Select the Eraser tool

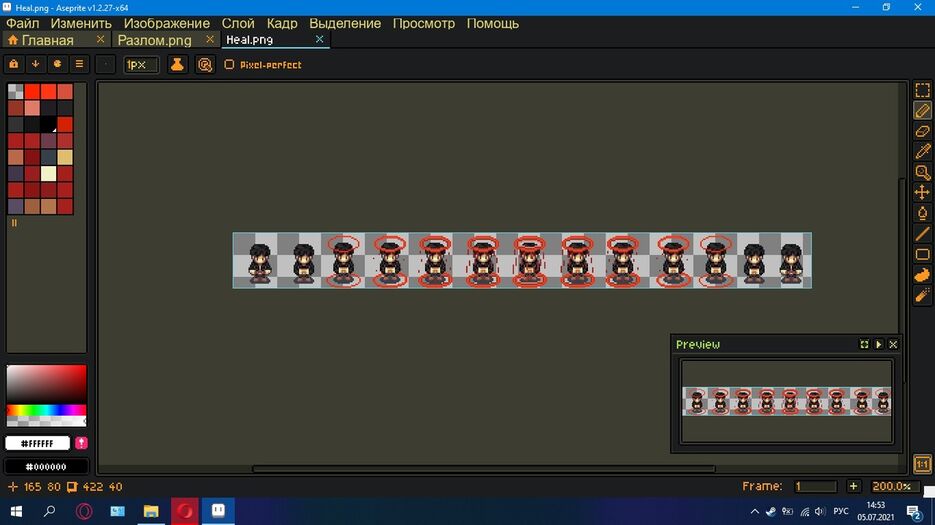point(922,131)
